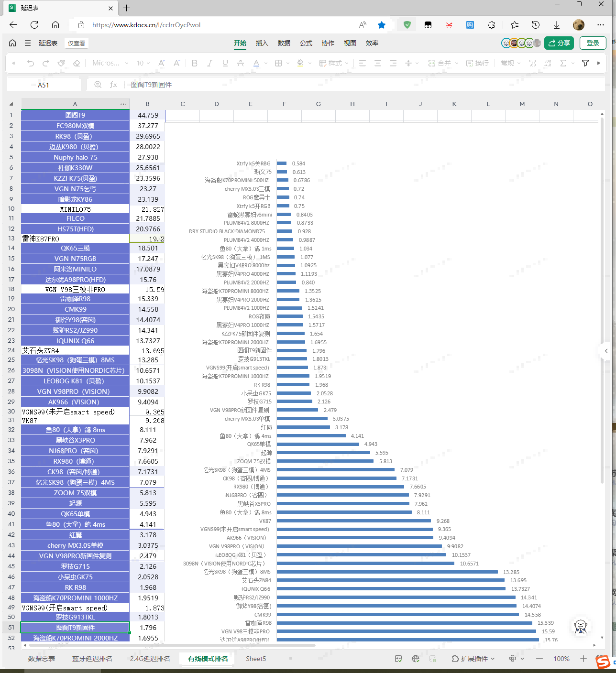Viewport: 616px width, 673px height.
Task: Open the KDocs home icon
Action: click(12, 43)
